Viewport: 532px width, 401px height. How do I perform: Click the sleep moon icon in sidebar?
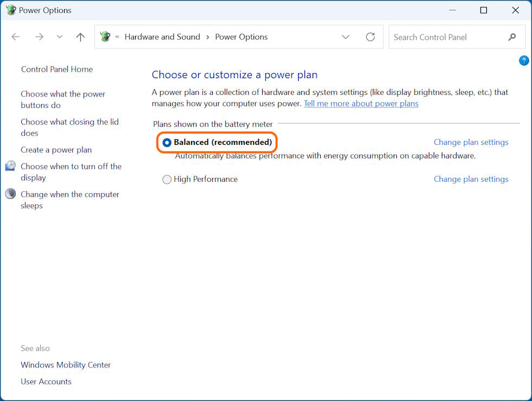tap(10, 194)
